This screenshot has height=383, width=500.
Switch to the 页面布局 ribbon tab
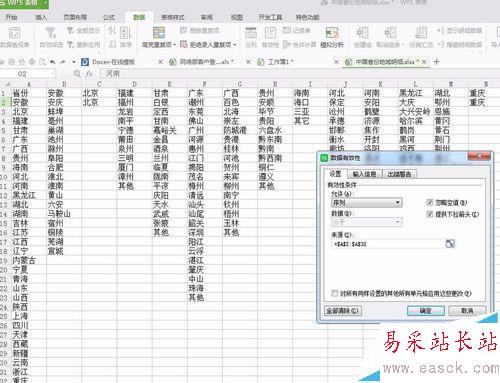click(75, 17)
